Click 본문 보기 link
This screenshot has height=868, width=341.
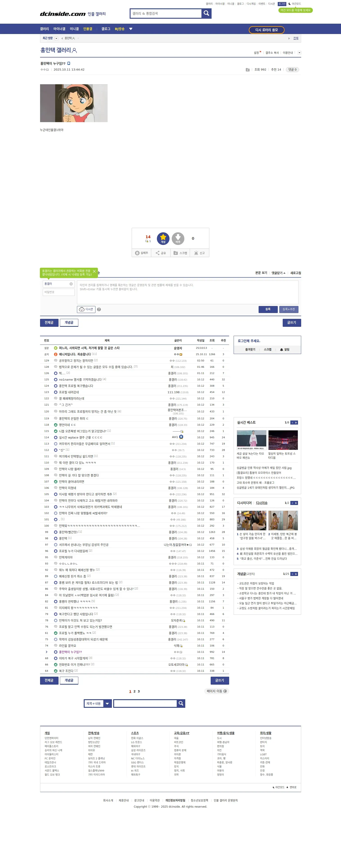[261, 273]
